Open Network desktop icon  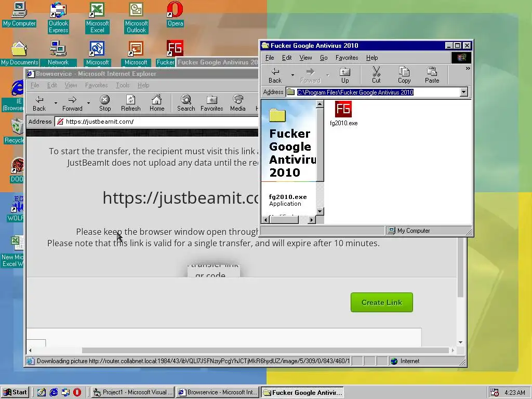tap(58, 54)
